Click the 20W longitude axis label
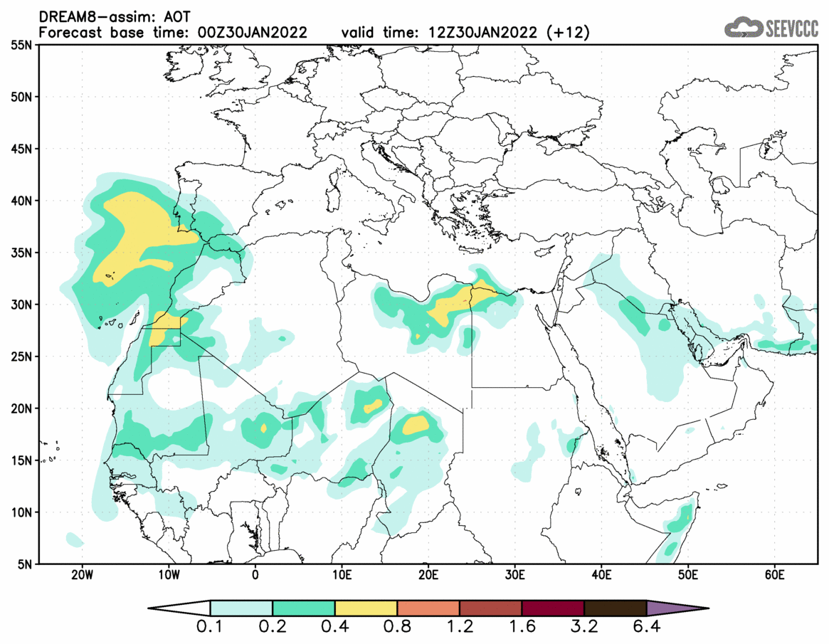This screenshot has height=644, width=829. pos(82,575)
